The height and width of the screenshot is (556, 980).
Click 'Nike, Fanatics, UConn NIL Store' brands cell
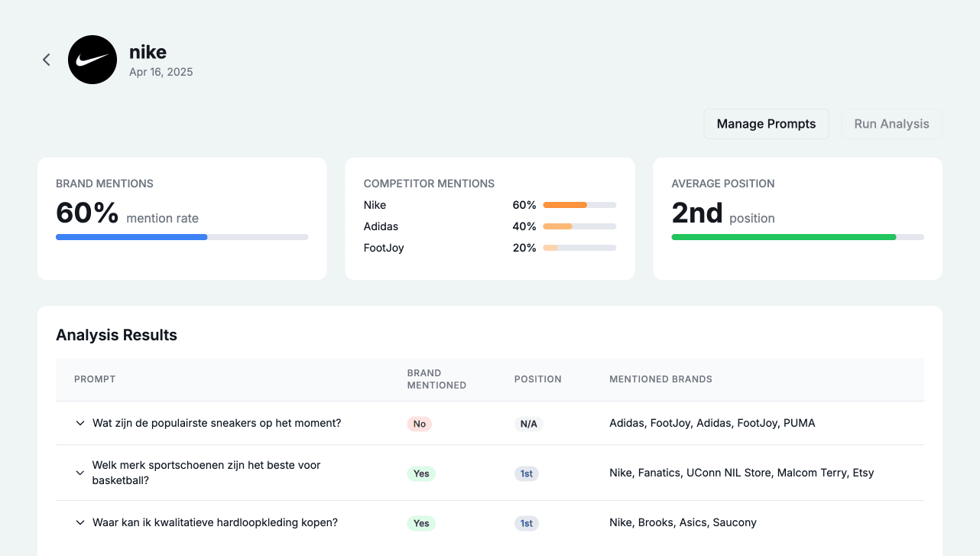click(741, 473)
